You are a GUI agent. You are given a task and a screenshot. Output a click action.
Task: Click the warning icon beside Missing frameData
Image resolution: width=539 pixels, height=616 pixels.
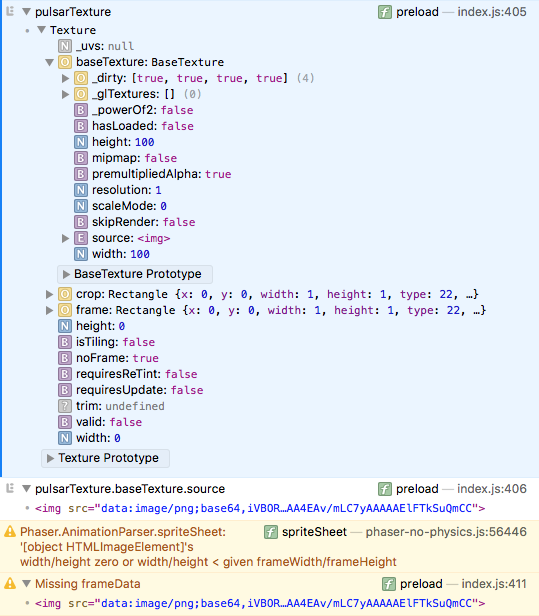click(x=10, y=583)
